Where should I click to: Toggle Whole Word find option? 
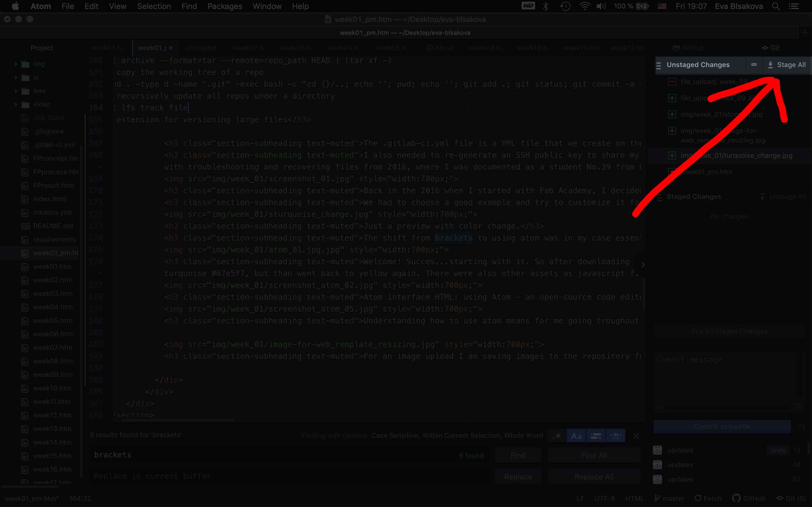pyautogui.click(x=616, y=436)
